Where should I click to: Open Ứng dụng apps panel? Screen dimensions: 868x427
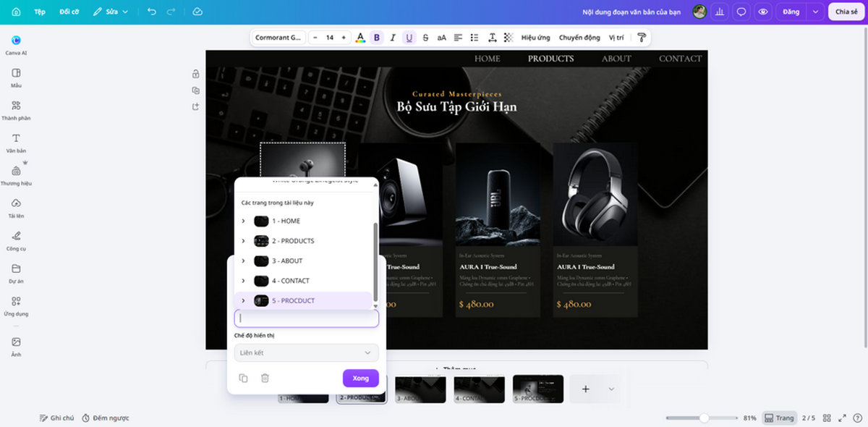(16, 305)
